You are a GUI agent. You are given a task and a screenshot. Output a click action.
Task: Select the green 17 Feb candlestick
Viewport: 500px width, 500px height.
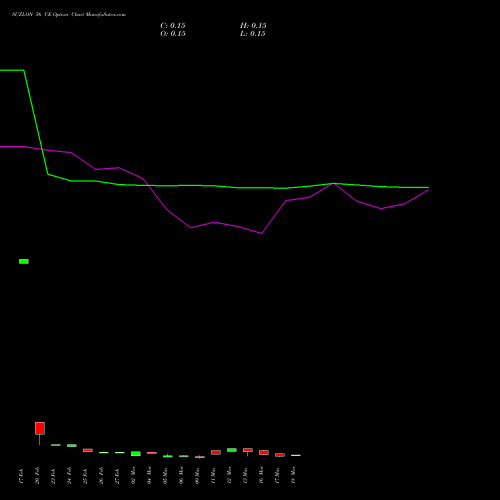click(24, 261)
